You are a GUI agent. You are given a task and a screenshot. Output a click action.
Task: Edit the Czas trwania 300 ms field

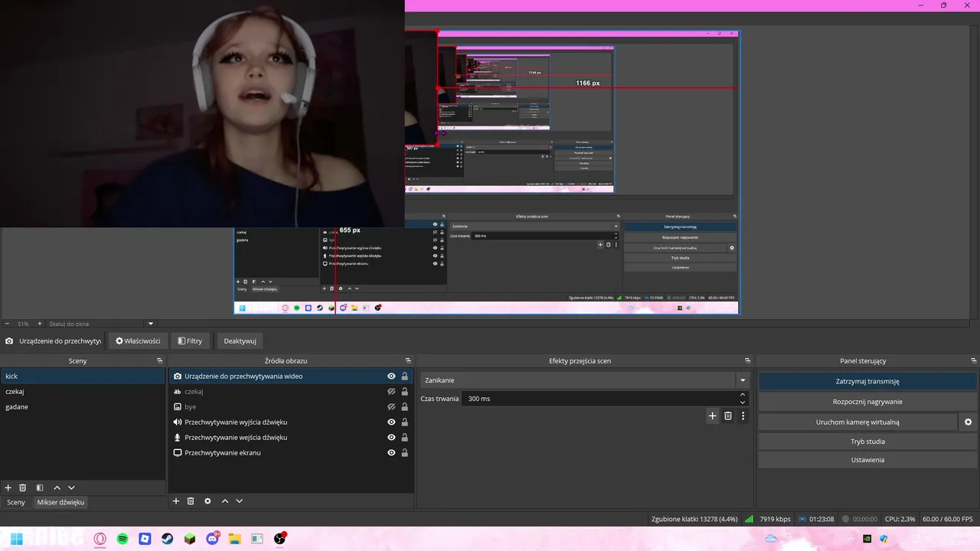coord(599,399)
